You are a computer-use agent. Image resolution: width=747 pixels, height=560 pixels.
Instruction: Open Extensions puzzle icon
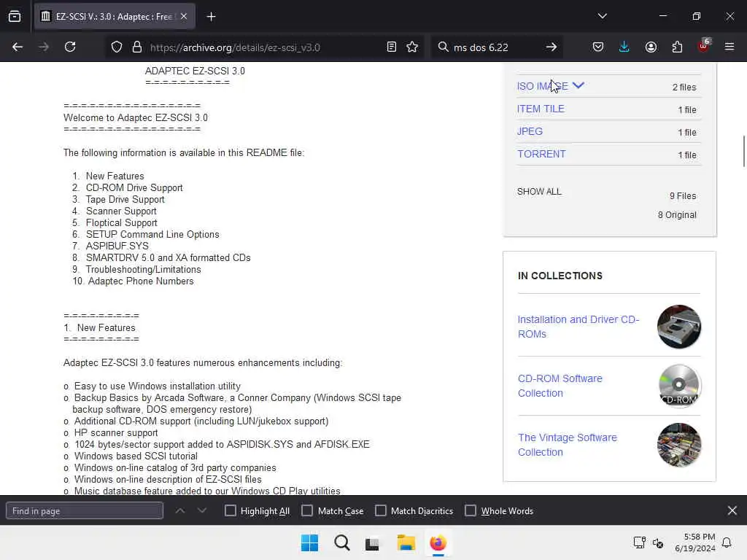[x=677, y=47]
